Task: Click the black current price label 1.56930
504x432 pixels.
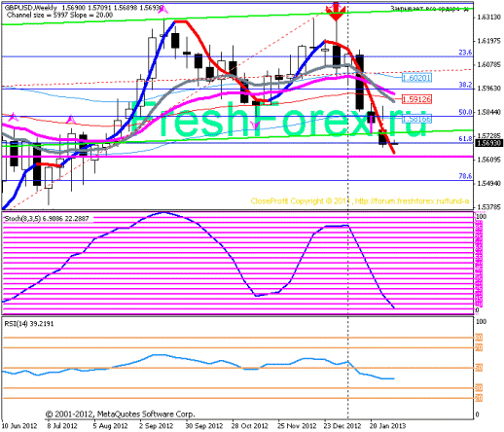Action: 489,143
